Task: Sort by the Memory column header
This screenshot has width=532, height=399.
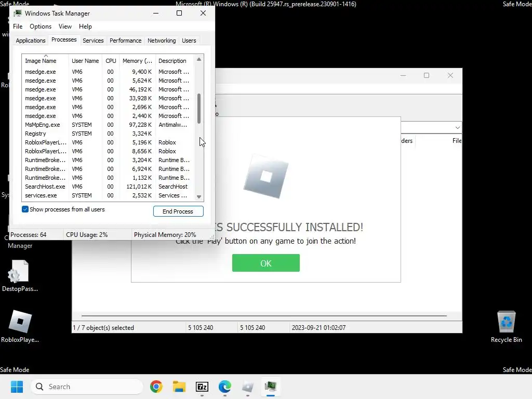Action: click(137, 61)
